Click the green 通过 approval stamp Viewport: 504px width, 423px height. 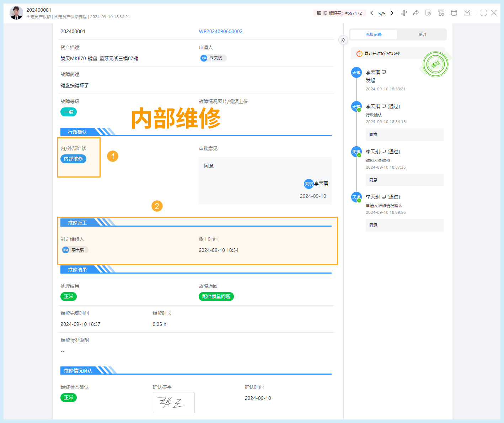coord(436,64)
